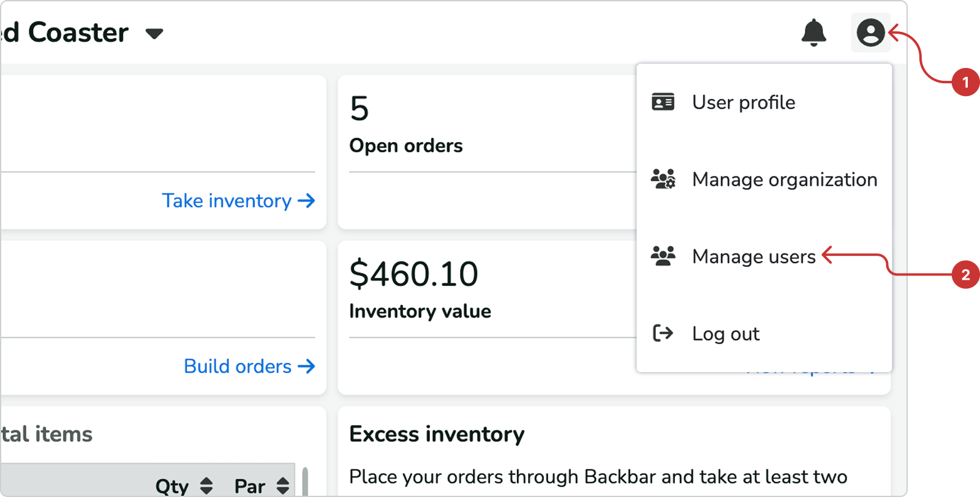Click the User profile ID card icon
The width and height of the screenshot is (980, 497).
[663, 102]
